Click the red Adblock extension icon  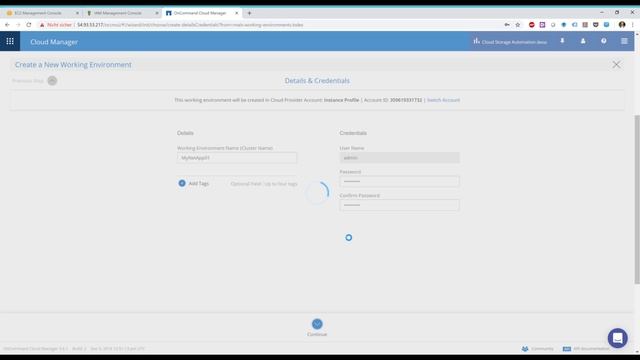click(531, 25)
